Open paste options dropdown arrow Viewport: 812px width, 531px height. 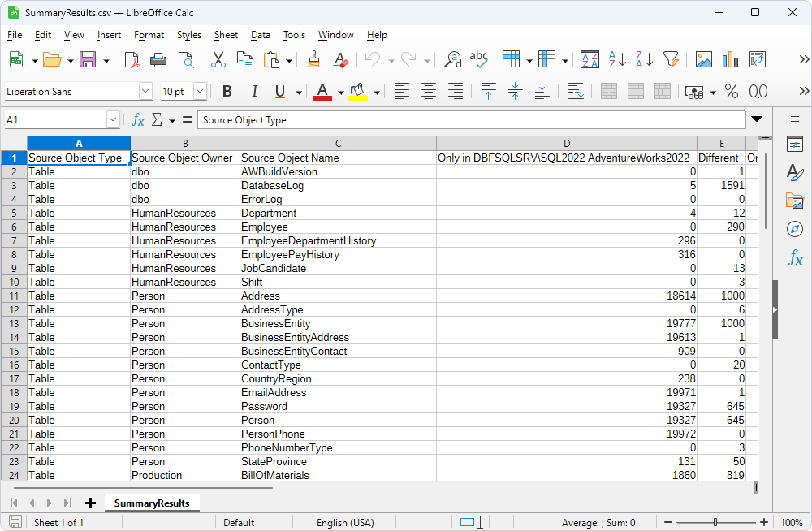click(289, 61)
